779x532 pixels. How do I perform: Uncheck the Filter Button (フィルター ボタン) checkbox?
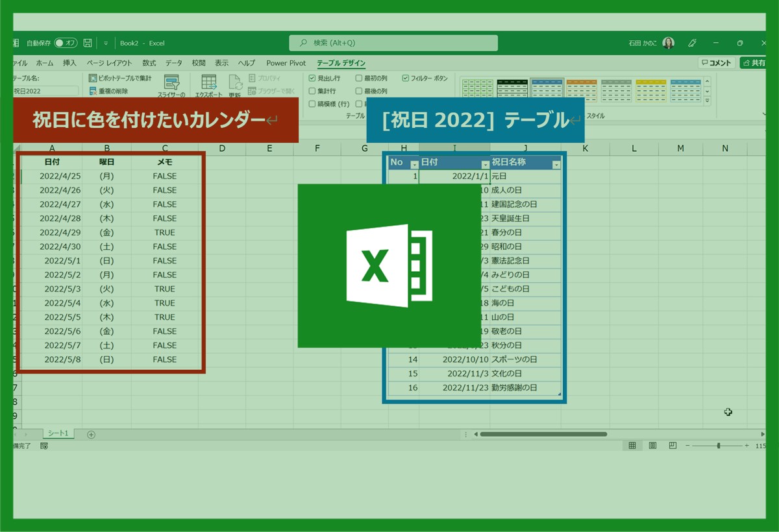[406, 78]
